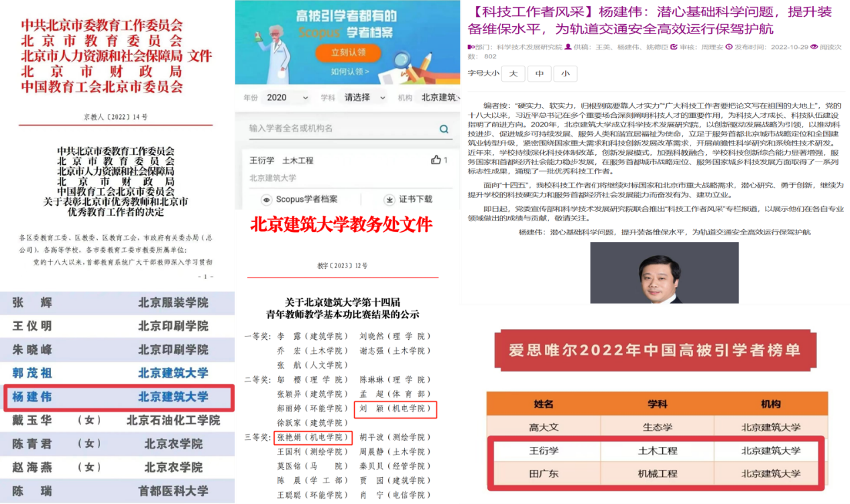Click the eye icon before 阅读次数
The width and height of the screenshot is (850, 504).
point(814,47)
